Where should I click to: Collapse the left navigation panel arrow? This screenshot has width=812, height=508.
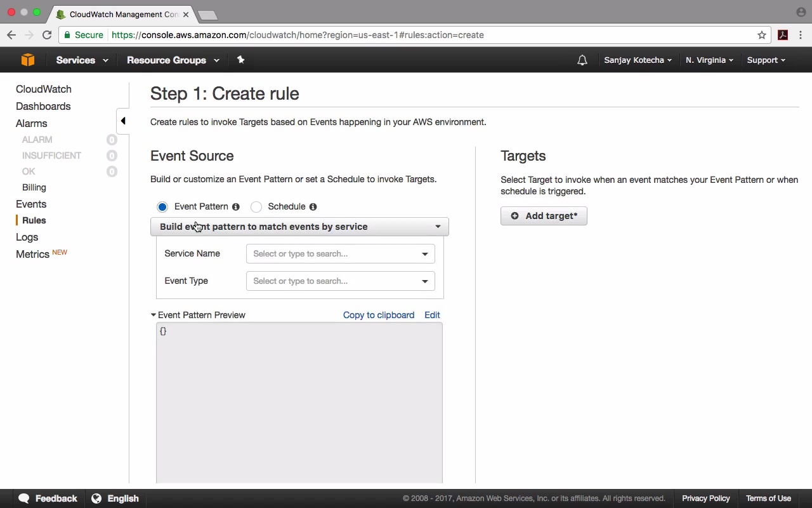(x=123, y=121)
